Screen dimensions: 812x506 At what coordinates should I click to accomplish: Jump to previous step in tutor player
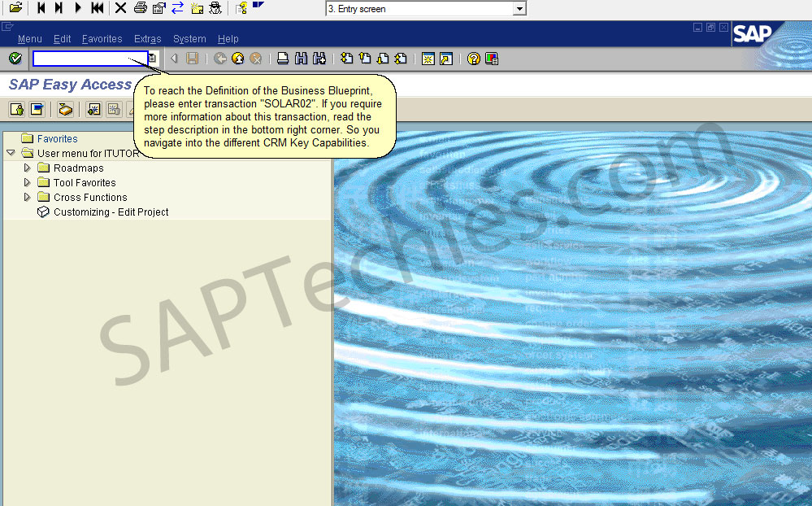coord(41,8)
